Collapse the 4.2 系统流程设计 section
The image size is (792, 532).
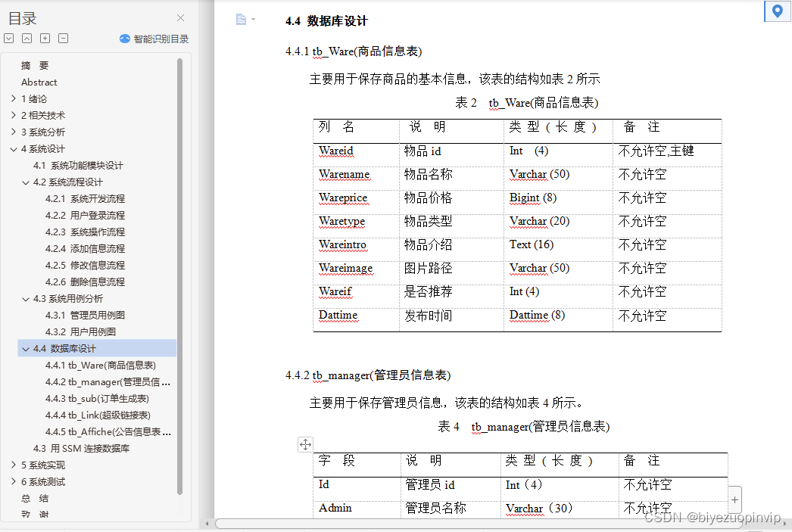pos(26,182)
